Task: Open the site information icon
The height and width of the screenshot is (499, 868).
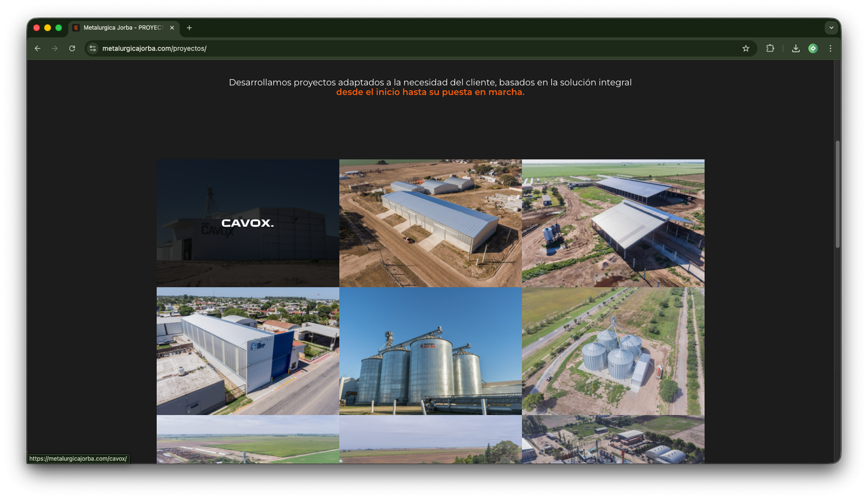Action: click(93, 48)
